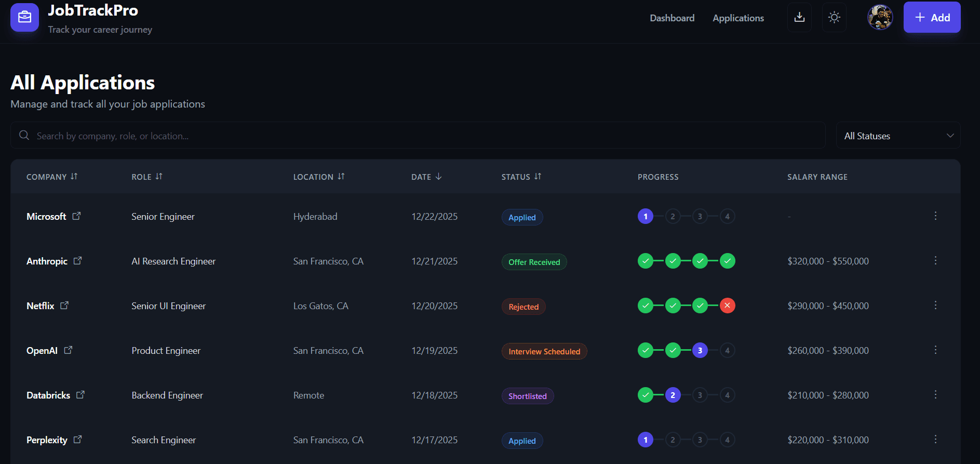Open Databricks external link icon

click(80, 394)
